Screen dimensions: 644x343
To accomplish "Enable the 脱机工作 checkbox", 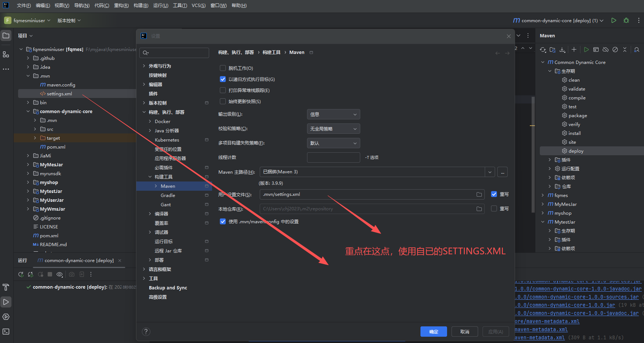I will click(223, 68).
